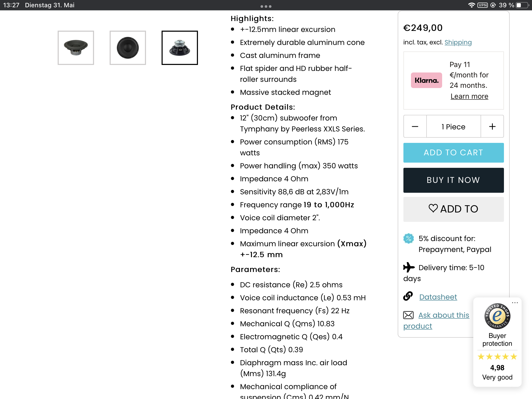
Task: Increase quantity with the plus button
Action: point(492,127)
